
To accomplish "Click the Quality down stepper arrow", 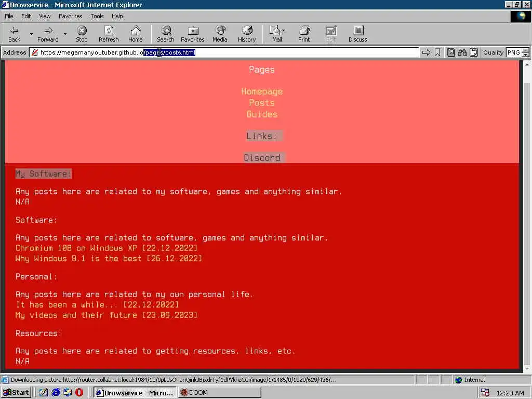I will [526, 55].
